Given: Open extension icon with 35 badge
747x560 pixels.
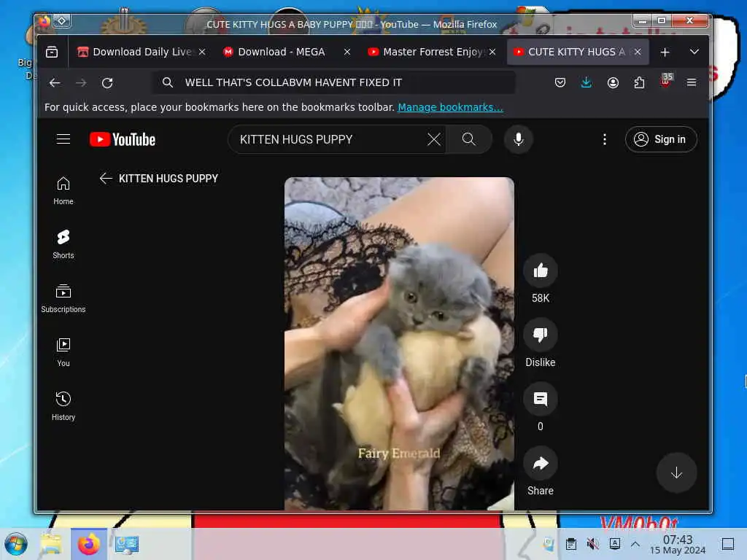Looking at the screenshot, I should [666, 81].
